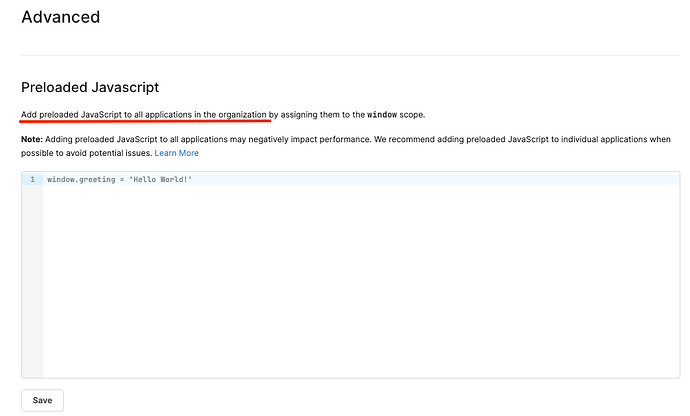This screenshot has height=416, width=690.
Task: Click the bold 'window' word in description
Action: point(381,115)
